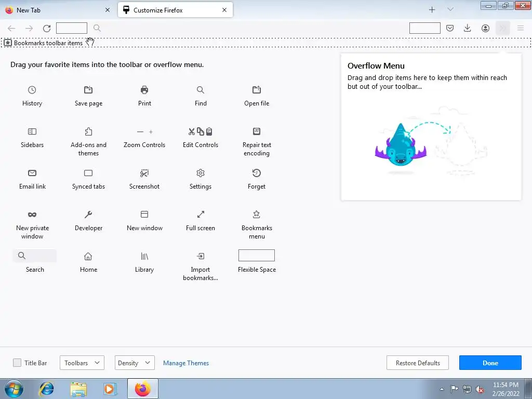Click the Open file icon
This screenshot has width=532, height=399.
click(257, 90)
